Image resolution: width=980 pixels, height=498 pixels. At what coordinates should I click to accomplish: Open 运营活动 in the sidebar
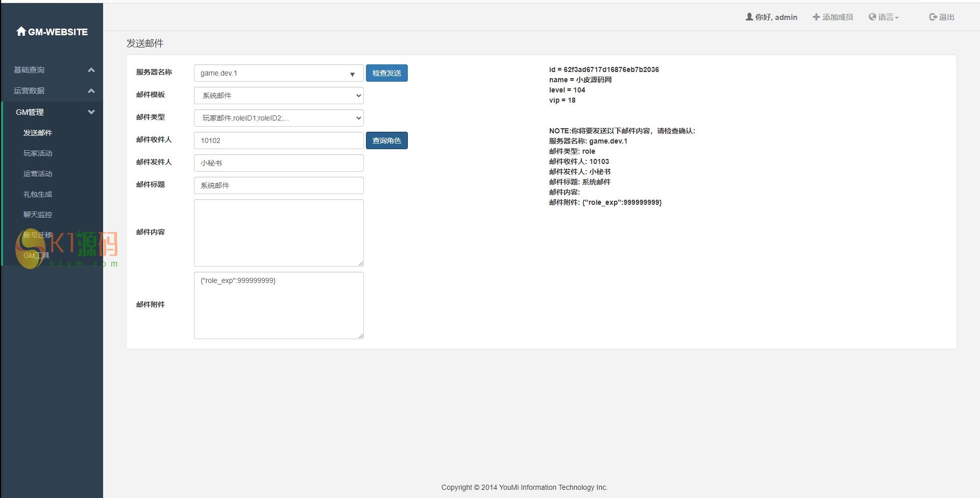click(38, 174)
